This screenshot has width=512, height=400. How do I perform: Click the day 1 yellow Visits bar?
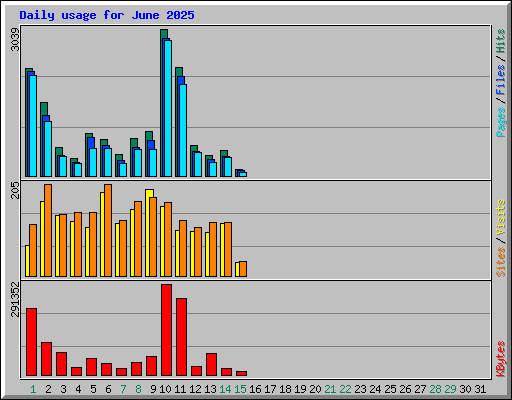[27, 261]
